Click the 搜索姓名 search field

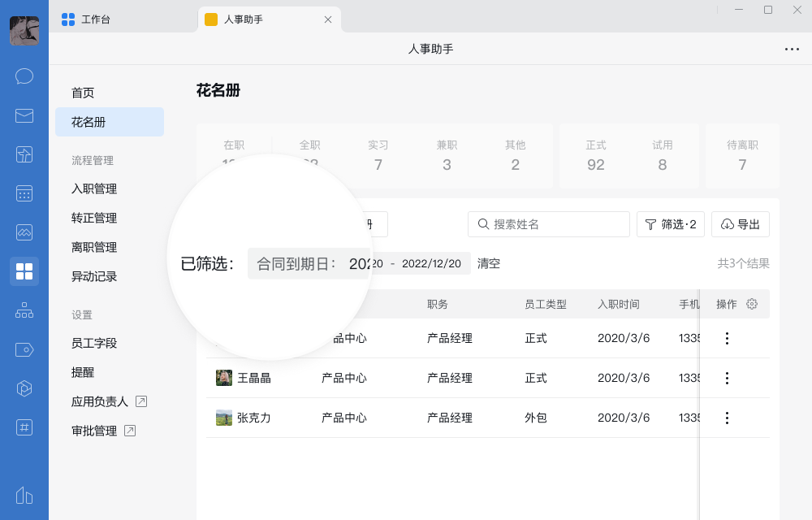coord(548,224)
